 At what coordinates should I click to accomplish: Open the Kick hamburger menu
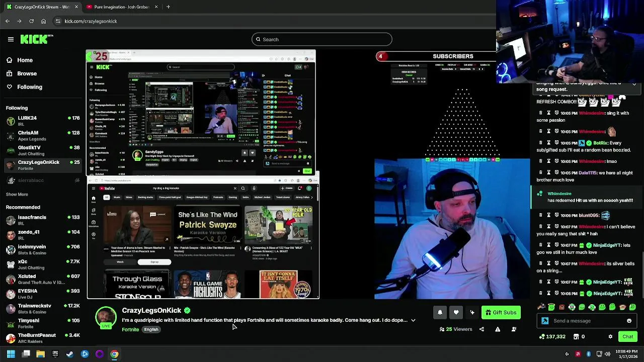11,39
